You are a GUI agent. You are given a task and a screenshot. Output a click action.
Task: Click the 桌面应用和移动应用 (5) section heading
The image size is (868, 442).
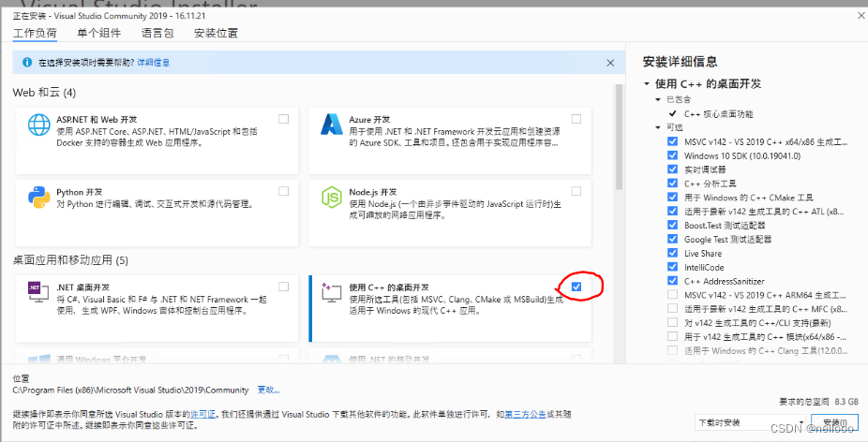(x=70, y=260)
